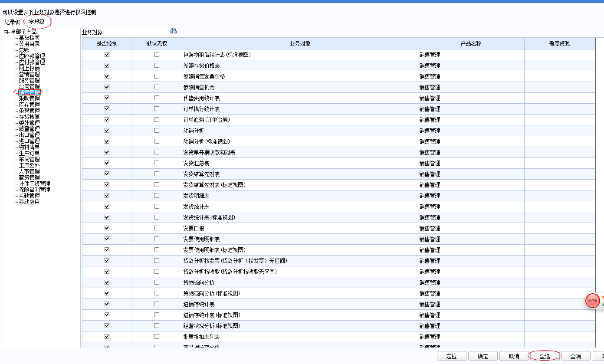Toggle 是否控制 for 发货汇总表
Screen dimensions: 604x364
(107, 163)
